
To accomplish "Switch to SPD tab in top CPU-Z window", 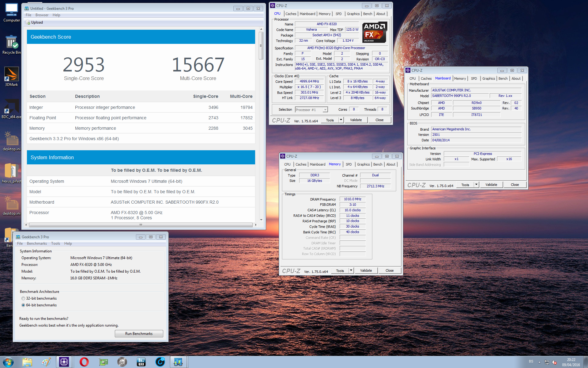I will pos(338,14).
